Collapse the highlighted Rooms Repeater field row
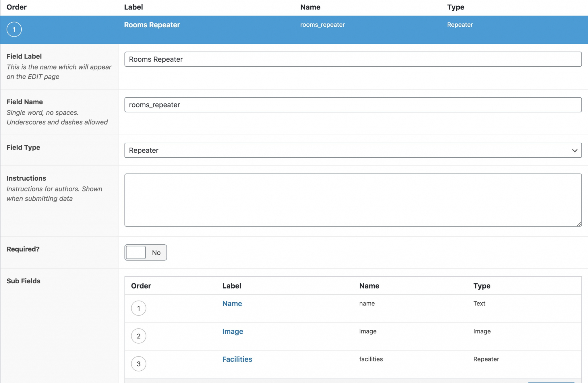 tap(152, 25)
